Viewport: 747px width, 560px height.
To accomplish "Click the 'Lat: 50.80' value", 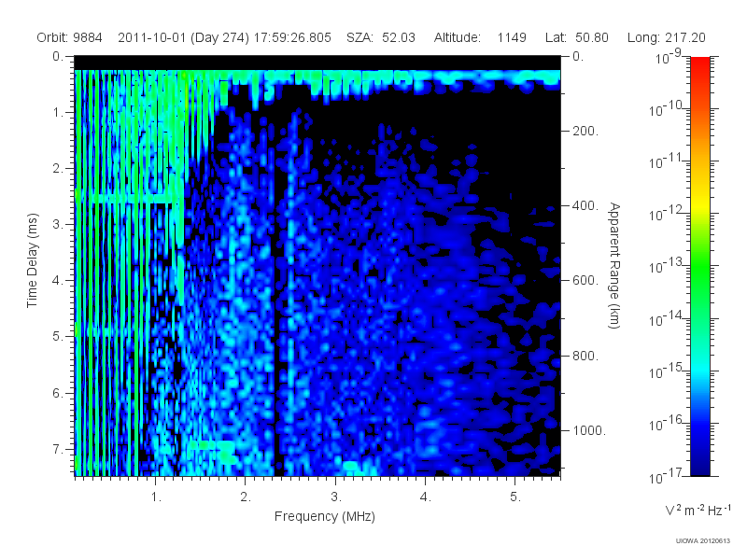I will pos(577,37).
